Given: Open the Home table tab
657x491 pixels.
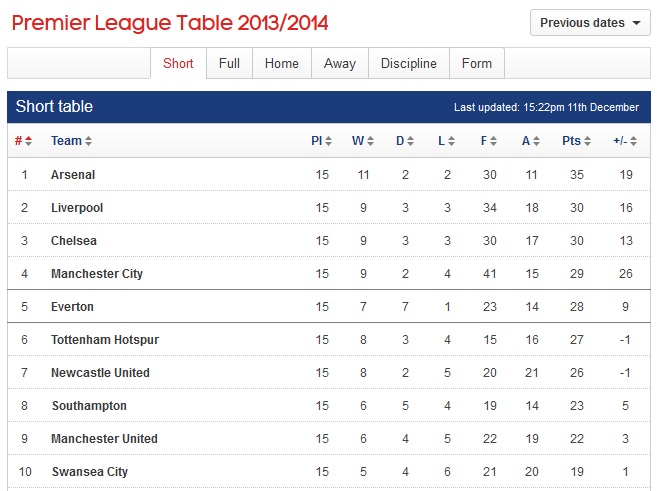Looking at the screenshot, I should (x=281, y=63).
